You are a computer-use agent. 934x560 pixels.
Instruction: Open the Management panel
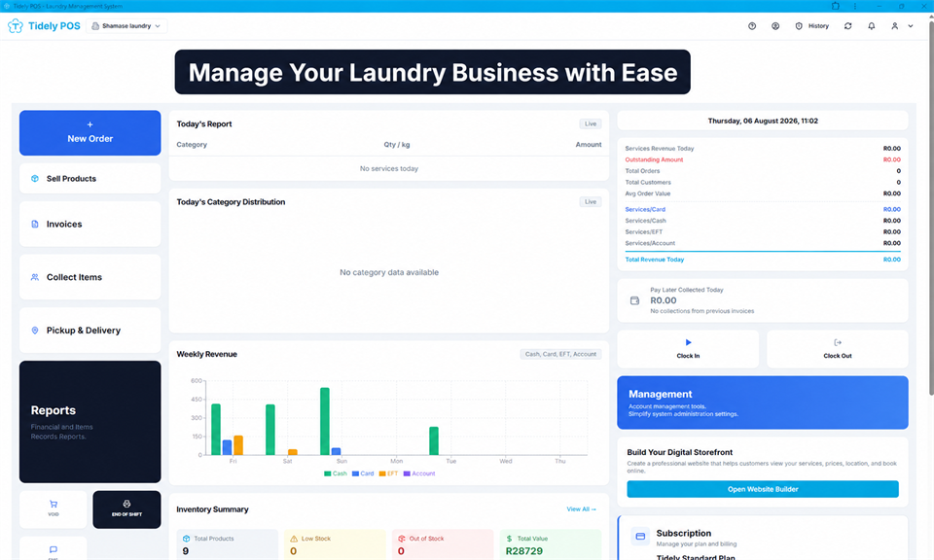tap(763, 402)
